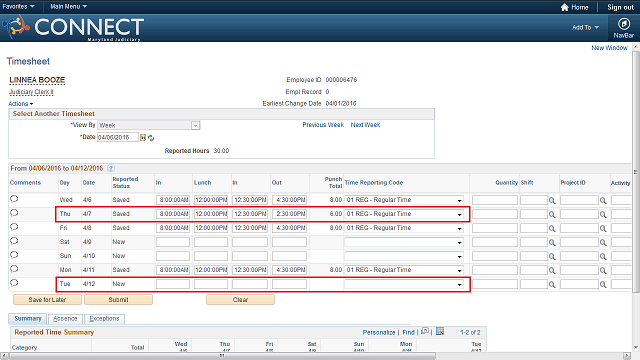640x360 pixels.
Task: Click the Shift lookup magnifier in Wed row
Action: [552, 200]
